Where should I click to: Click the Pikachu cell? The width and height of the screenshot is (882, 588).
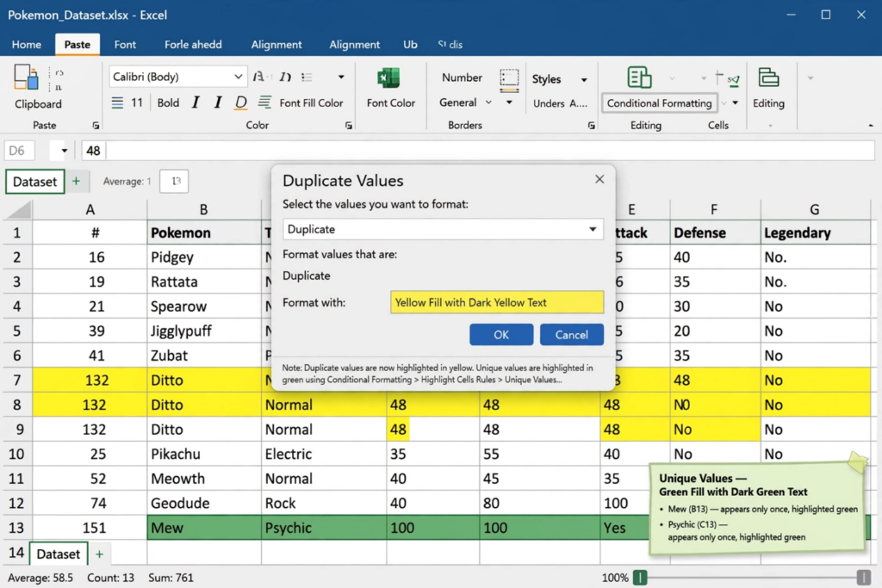pos(203,454)
